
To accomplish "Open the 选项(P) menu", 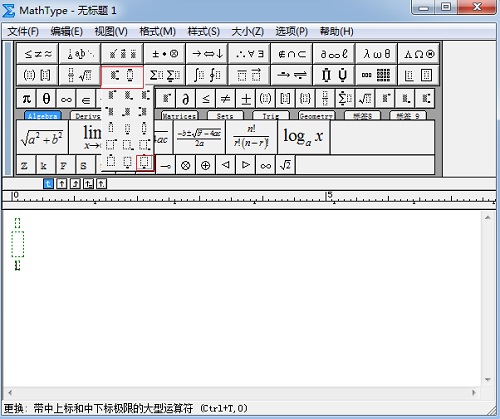I will 291,32.
